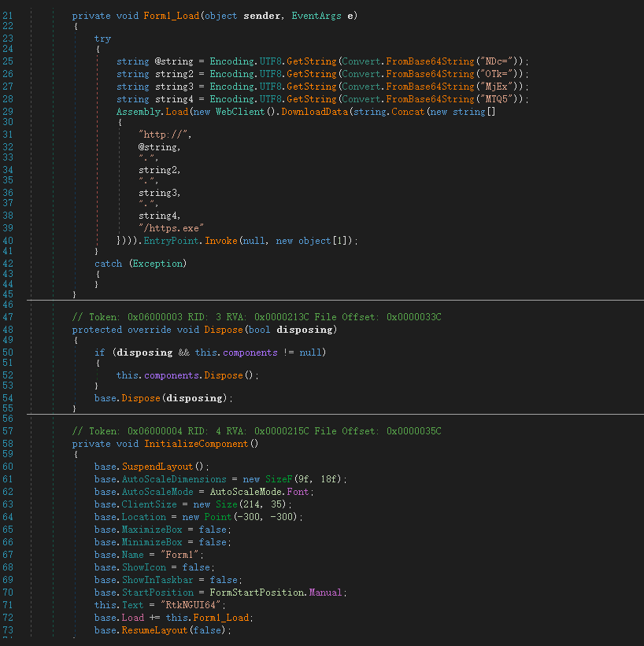Image resolution: width=644 pixels, height=646 pixels.
Task: Click the Load event on line 72
Action: [x=133, y=618]
